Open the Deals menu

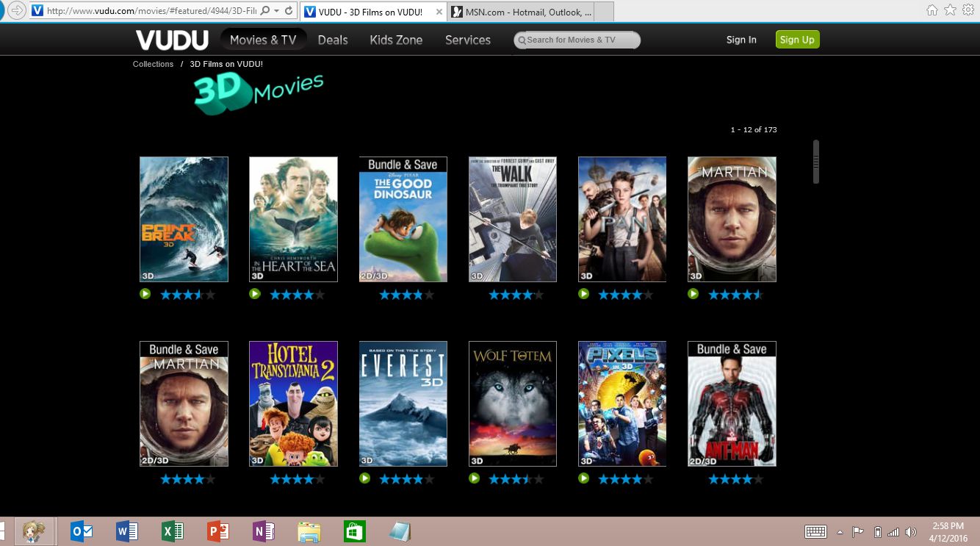point(333,40)
